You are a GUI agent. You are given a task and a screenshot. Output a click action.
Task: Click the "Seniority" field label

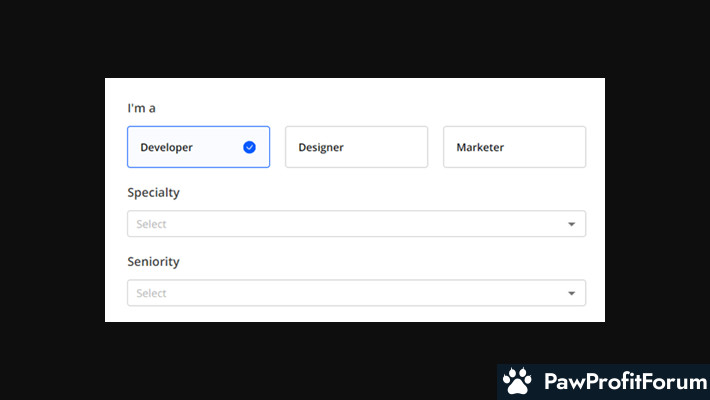point(154,262)
